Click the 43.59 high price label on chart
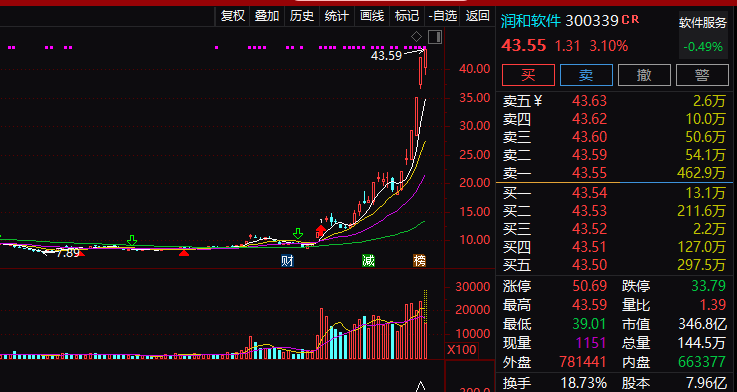This screenshot has height=392, width=737. (x=386, y=56)
